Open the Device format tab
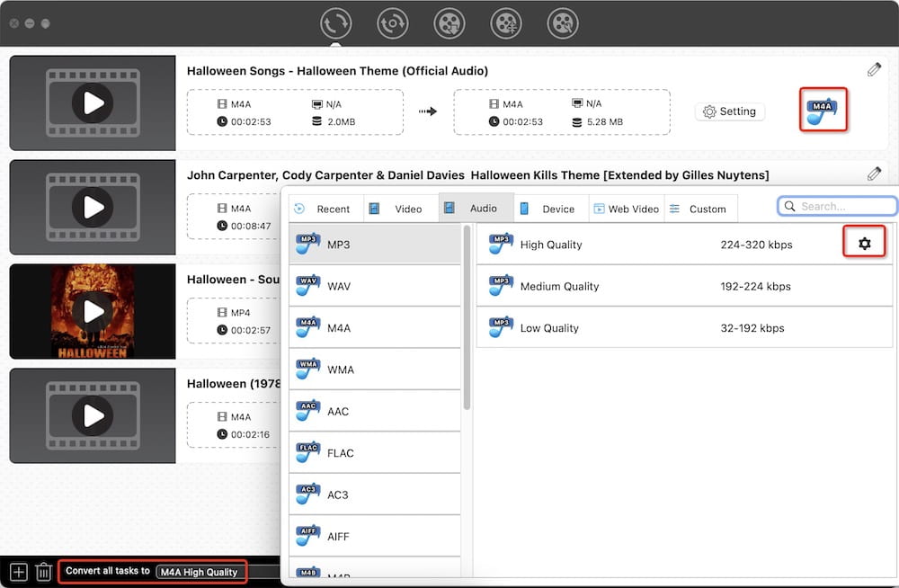899x588 pixels. pyautogui.click(x=550, y=209)
